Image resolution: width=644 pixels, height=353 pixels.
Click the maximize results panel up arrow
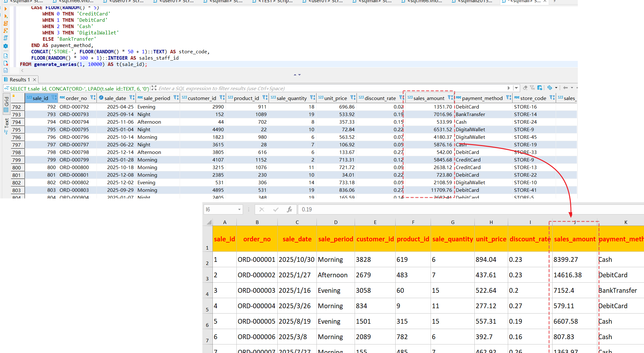coord(295,75)
